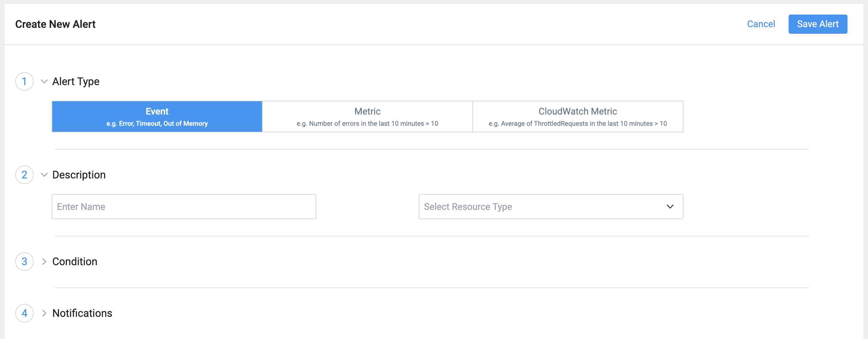This screenshot has width=868, height=339.
Task: Click the Notifications heading
Action: (82, 313)
